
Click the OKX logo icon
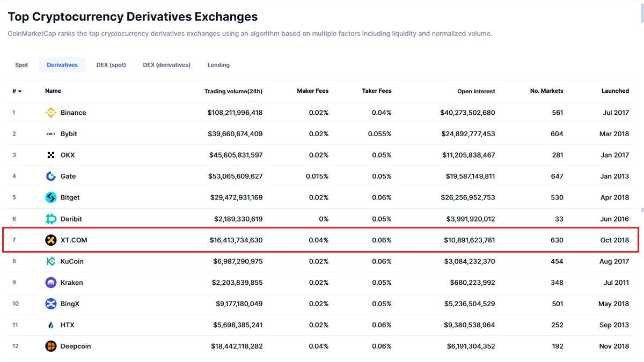pos(50,155)
